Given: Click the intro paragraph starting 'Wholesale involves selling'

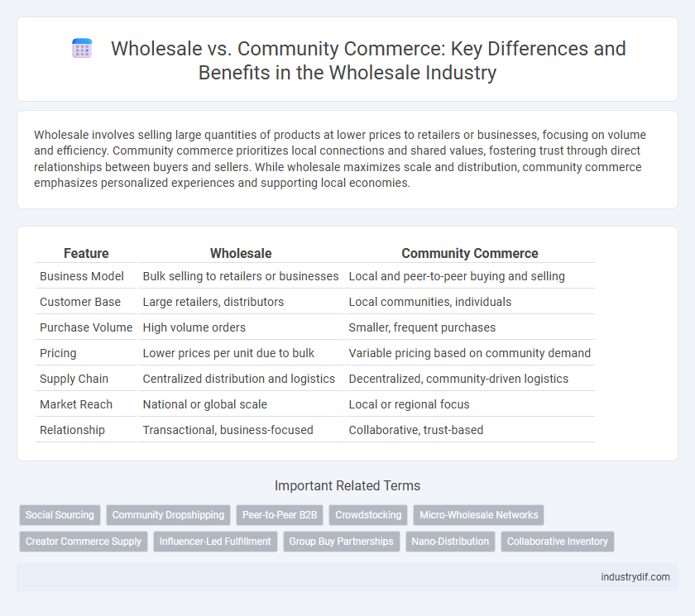Looking at the screenshot, I should (x=340, y=159).
